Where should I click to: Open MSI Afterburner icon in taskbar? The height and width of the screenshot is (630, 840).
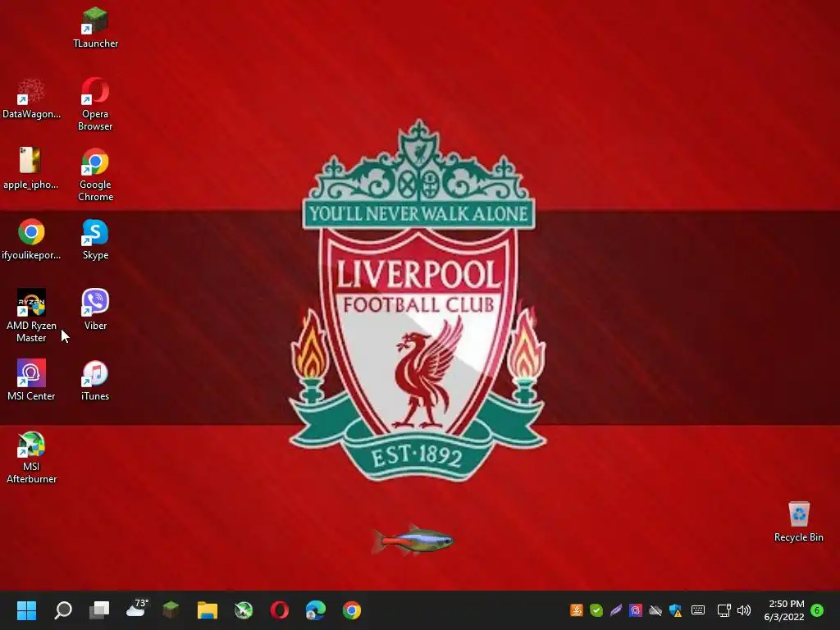pyautogui.click(x=243, y=610)
